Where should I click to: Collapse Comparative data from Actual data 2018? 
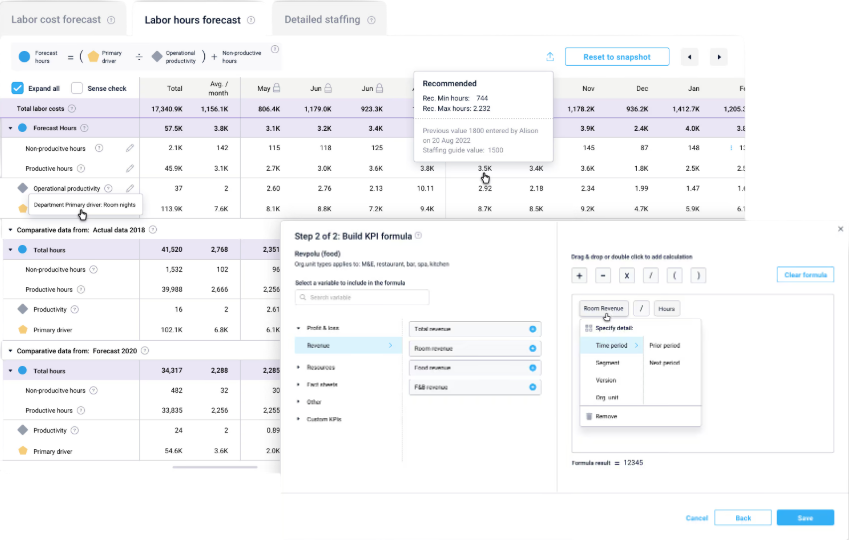click(x=10, y=229)
